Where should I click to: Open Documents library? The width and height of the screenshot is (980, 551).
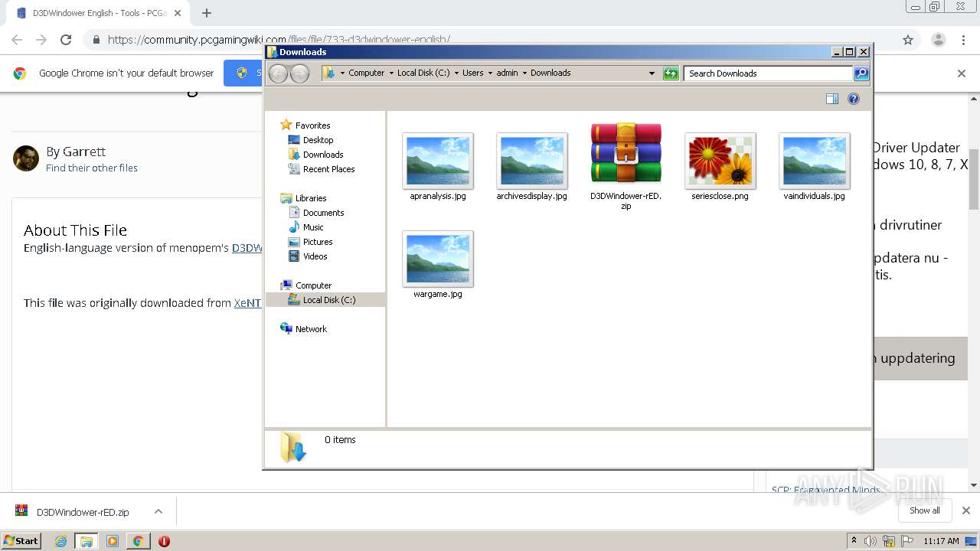323,213
